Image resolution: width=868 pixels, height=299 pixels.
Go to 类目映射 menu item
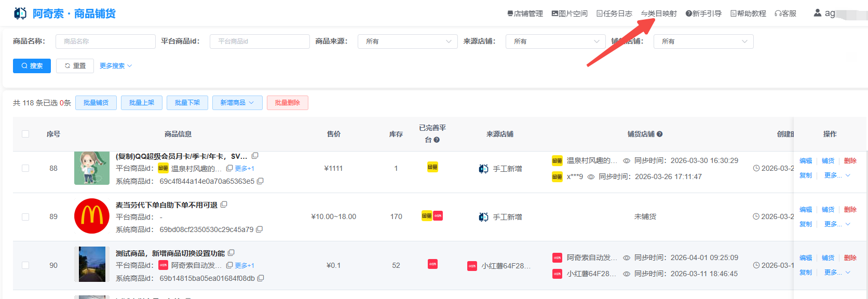659,13
